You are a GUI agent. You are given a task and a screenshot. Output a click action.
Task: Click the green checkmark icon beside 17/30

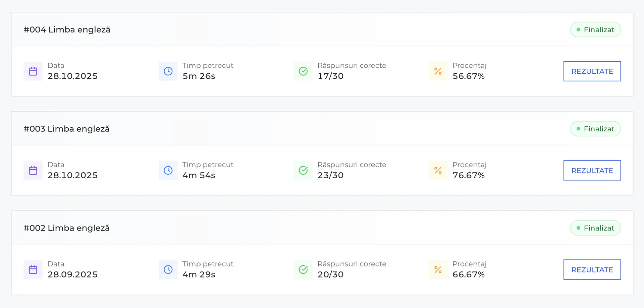303,71
